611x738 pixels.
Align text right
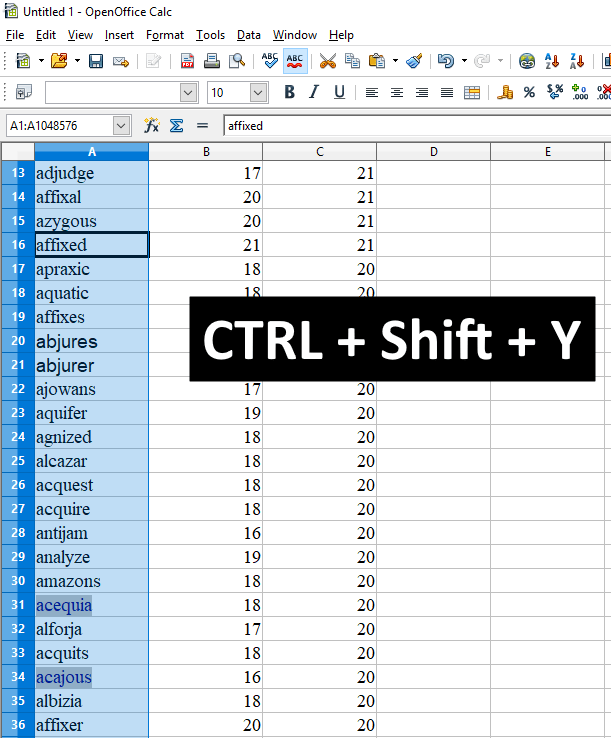(422, 93)
